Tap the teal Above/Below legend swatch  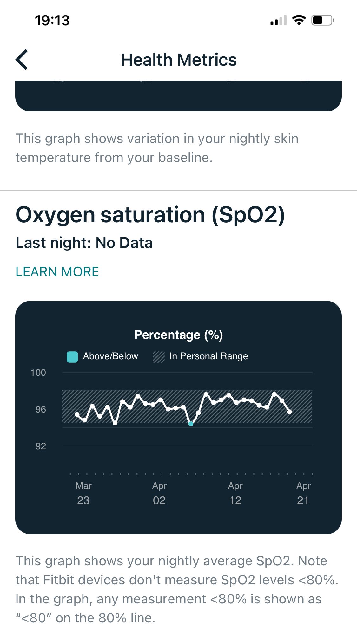(x=72, y=357)
